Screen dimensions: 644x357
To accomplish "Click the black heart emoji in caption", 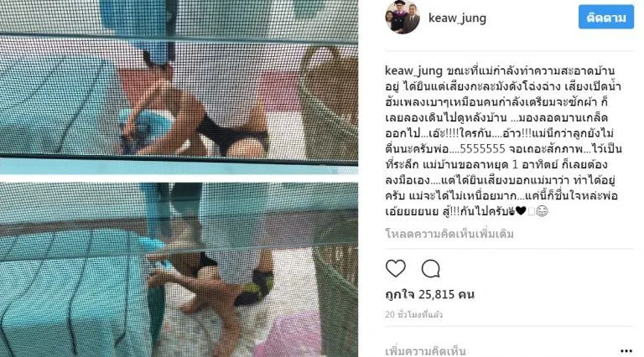I will click(521, 211).
